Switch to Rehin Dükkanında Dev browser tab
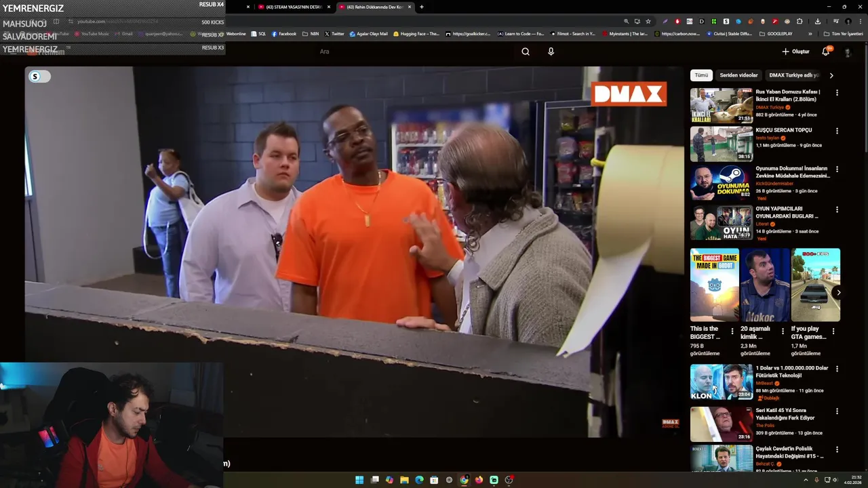The image size is (868, 488). coord(375,7)
